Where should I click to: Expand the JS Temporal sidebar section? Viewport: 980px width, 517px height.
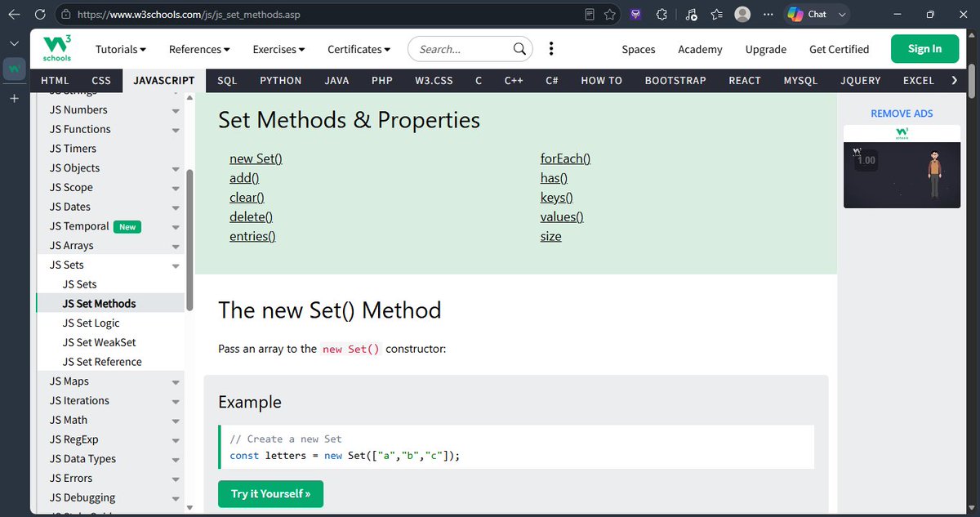(176, 227)
